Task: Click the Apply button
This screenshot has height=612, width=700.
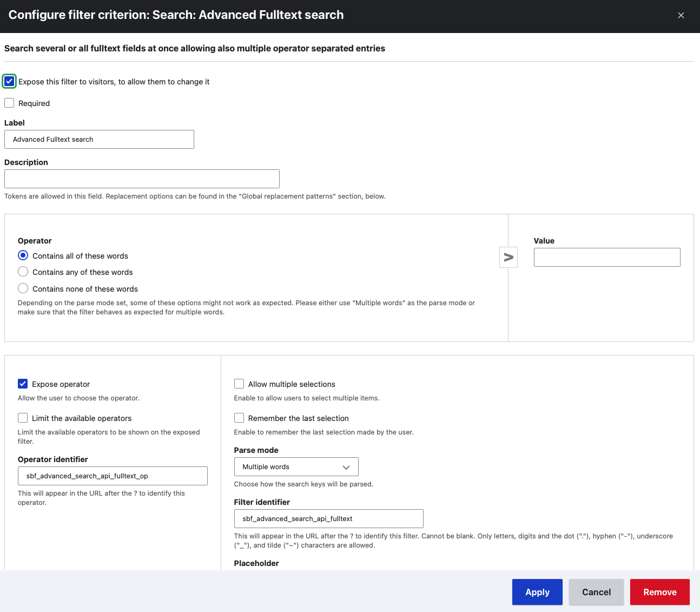Action: [537, 592]
